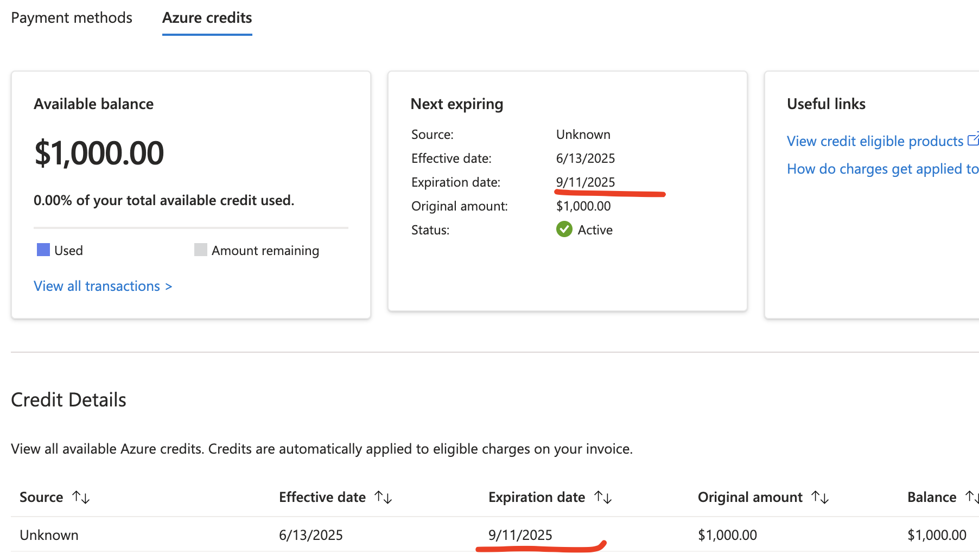
Task: Click the credit usage progress bar
Action: [x=190, y=229]
